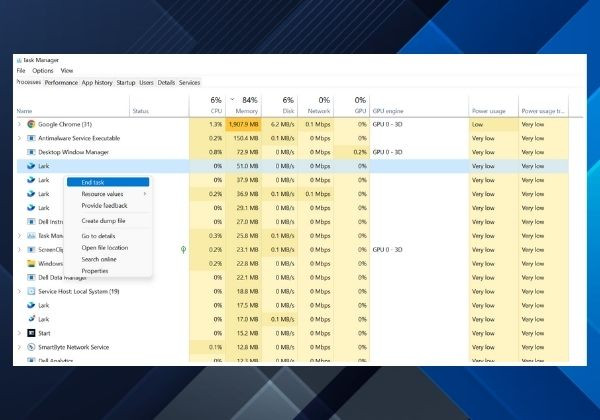Click the 6.2 MB/s disk cell

point(282,124)
